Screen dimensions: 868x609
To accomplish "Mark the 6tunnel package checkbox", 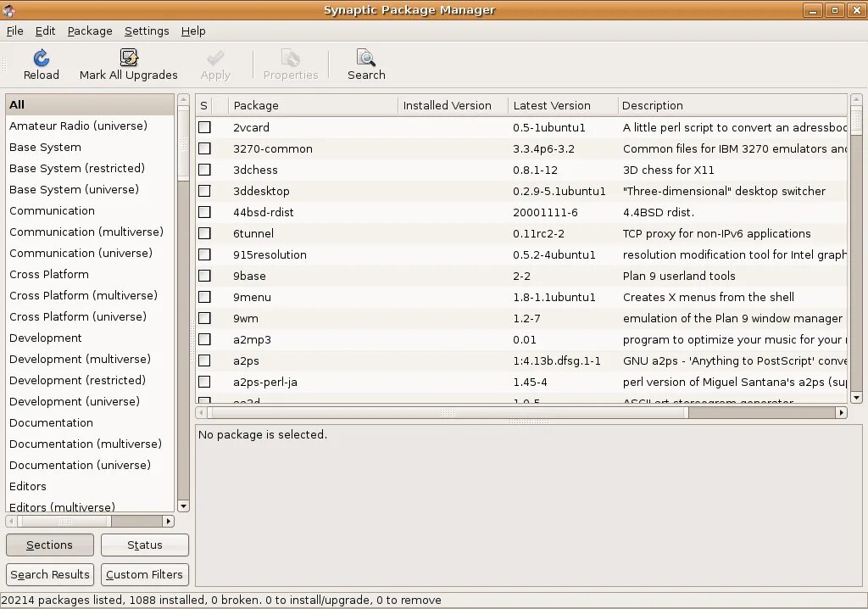I will pos(205,233).
